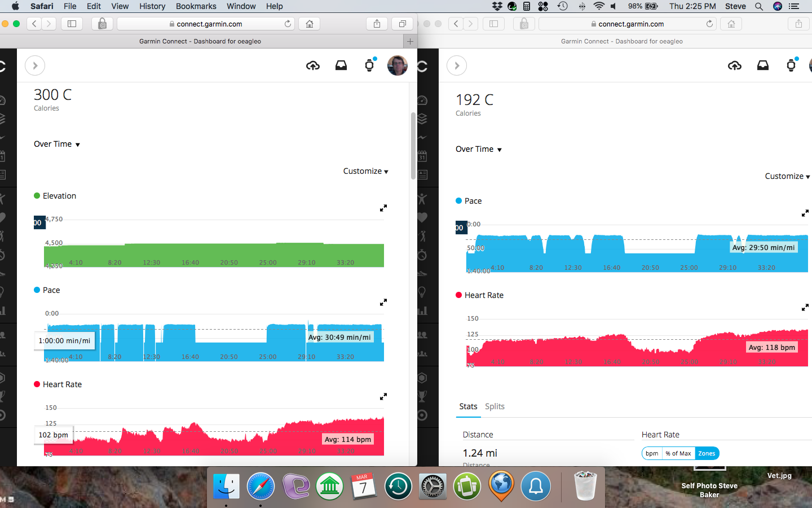
Task: Open System Preferences from the Dock
Action: tap(433, 487)
